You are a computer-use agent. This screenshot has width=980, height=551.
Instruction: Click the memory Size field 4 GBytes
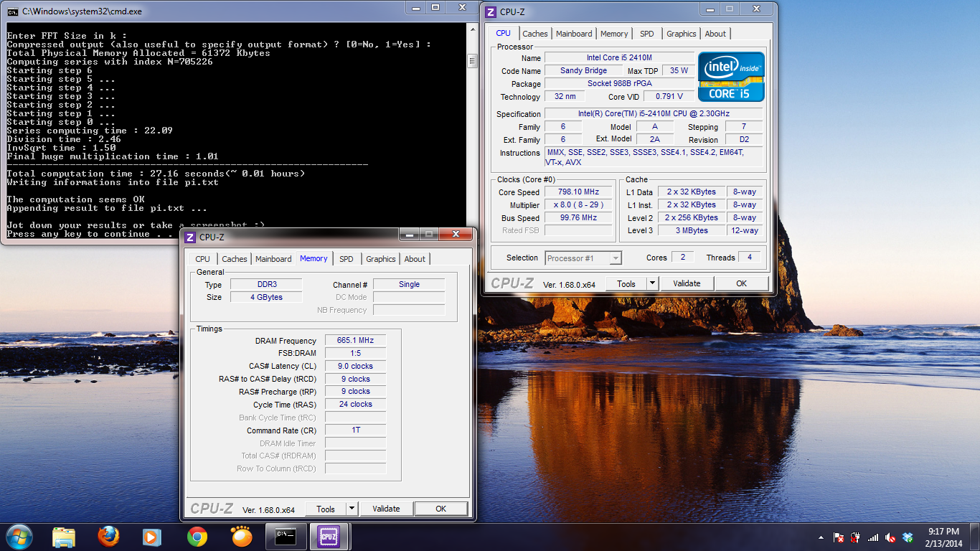point(265,297)
